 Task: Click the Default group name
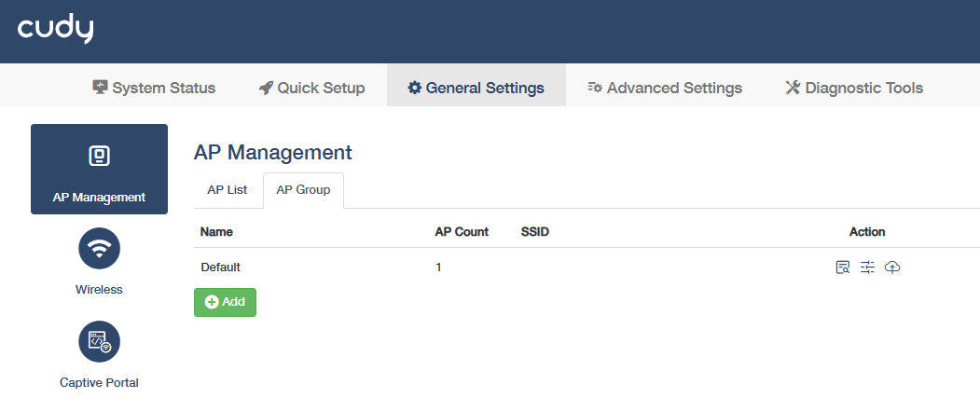coord(221,268)
